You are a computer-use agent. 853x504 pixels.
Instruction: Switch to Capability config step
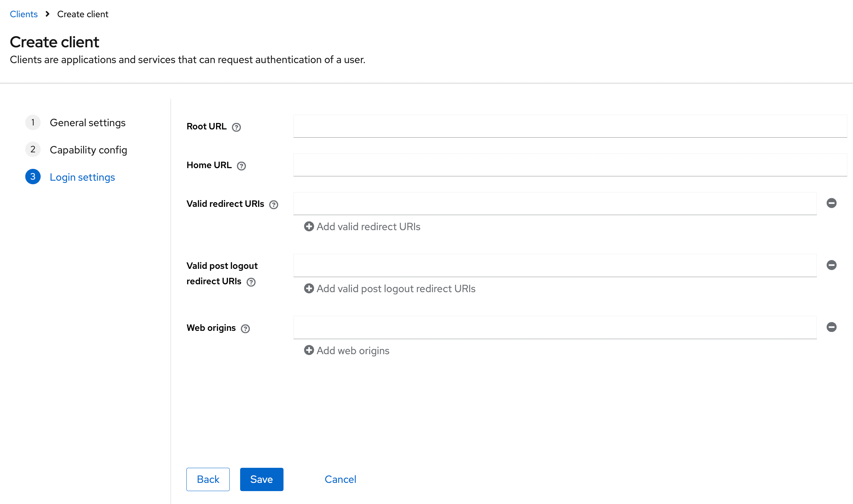click(x=88, y=150)
